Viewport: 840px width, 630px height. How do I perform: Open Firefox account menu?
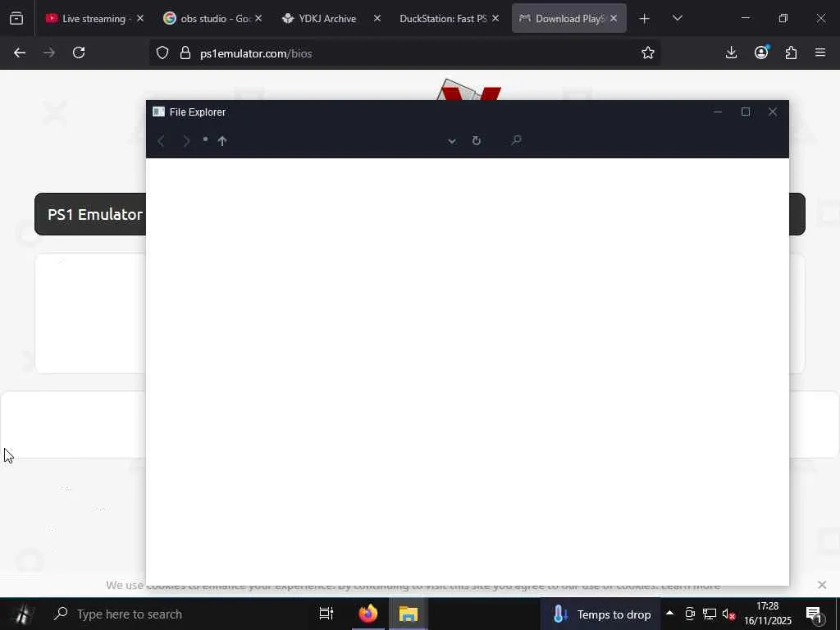761,53
